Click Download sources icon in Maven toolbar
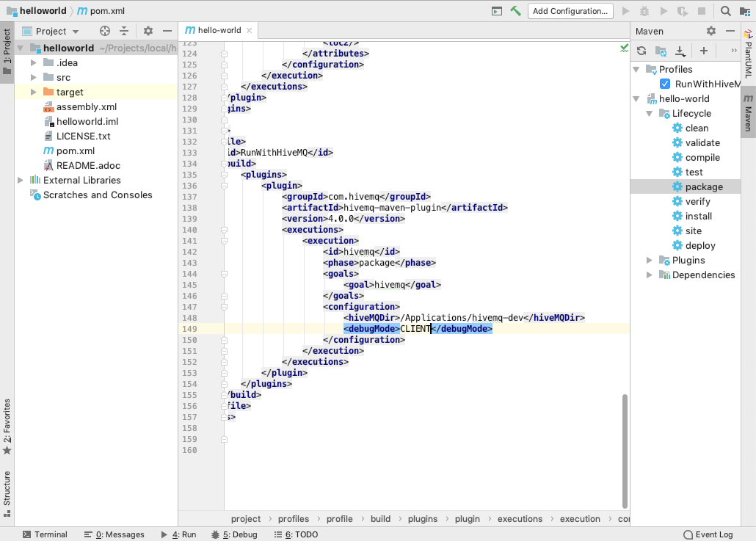 pyautogui.click(x=680, y=51)
